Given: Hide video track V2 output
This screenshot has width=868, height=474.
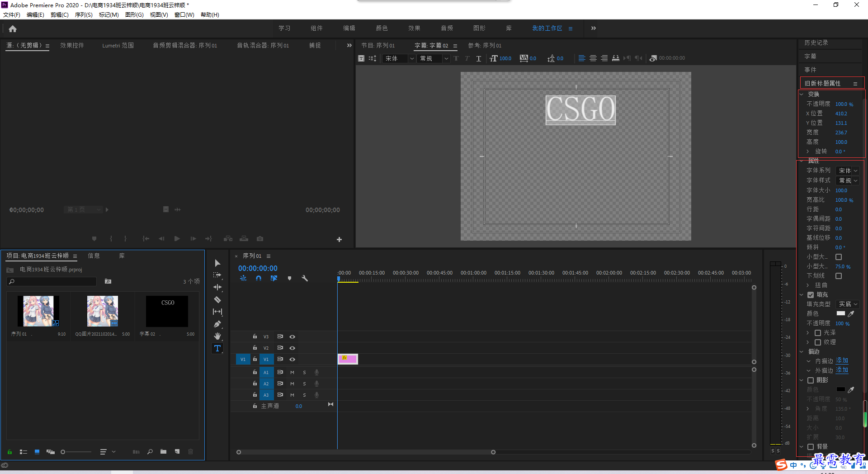Looking at the screenshot, I should (292, 348).
